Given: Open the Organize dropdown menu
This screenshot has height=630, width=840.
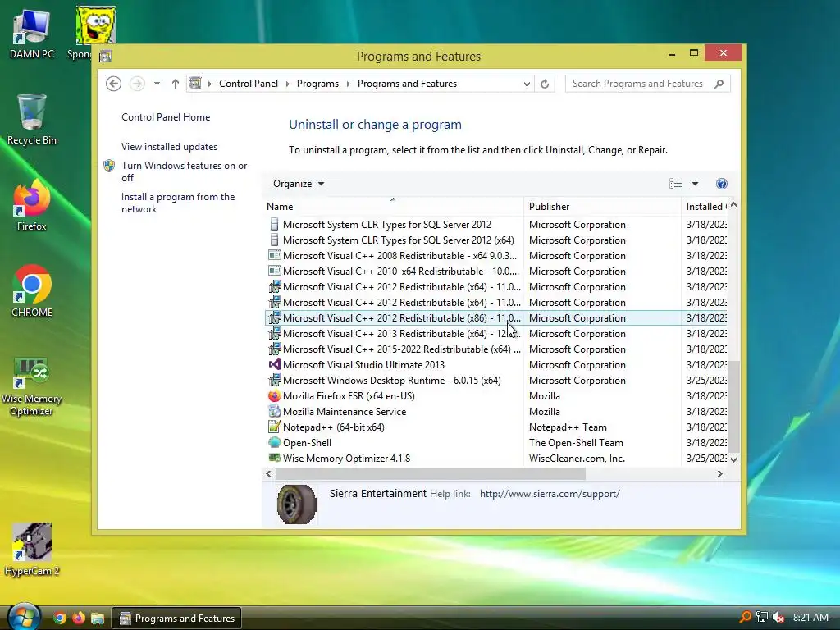Looking at the screenshot, I should 299,184.
